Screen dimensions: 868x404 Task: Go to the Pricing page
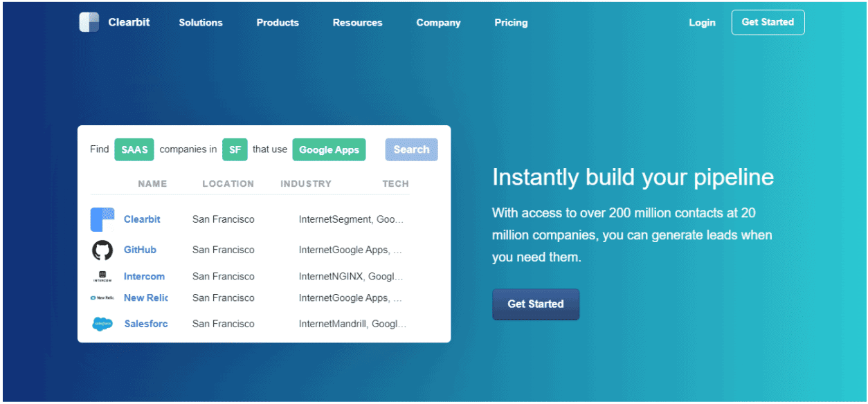pyautogui.click(x=511, y=23)
